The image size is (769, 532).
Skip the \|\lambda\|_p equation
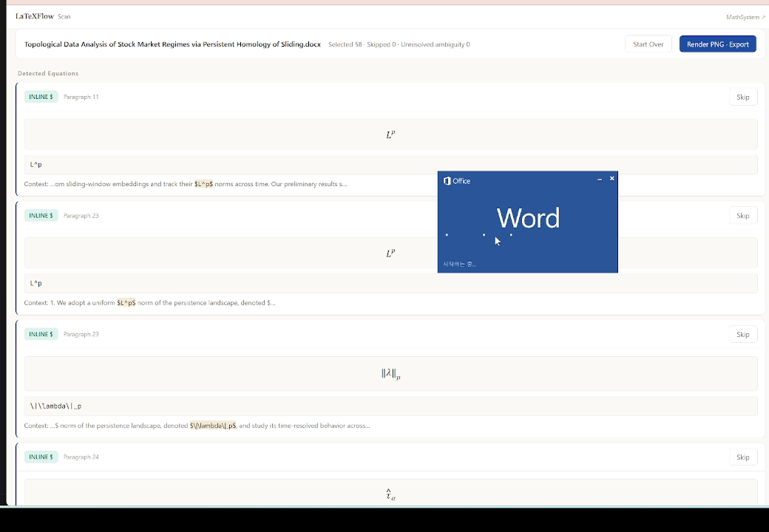coord(742,334)
